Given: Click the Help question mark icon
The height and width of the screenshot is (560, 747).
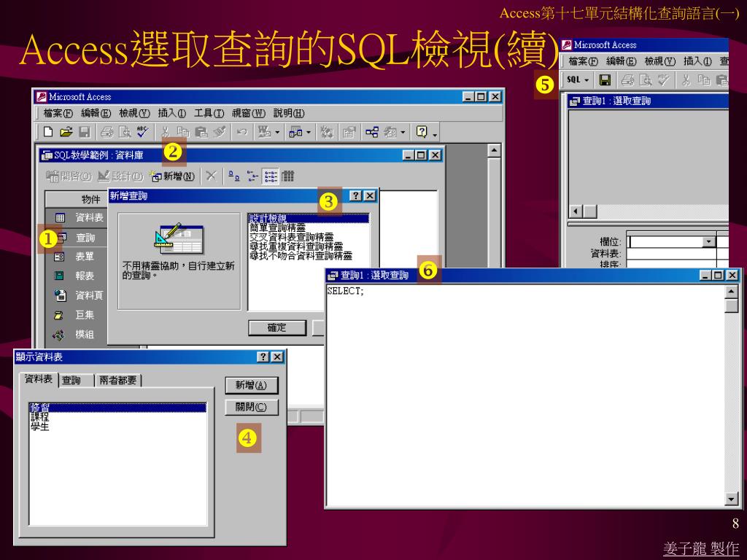Looking at the screenshot, I should (422, 131).
